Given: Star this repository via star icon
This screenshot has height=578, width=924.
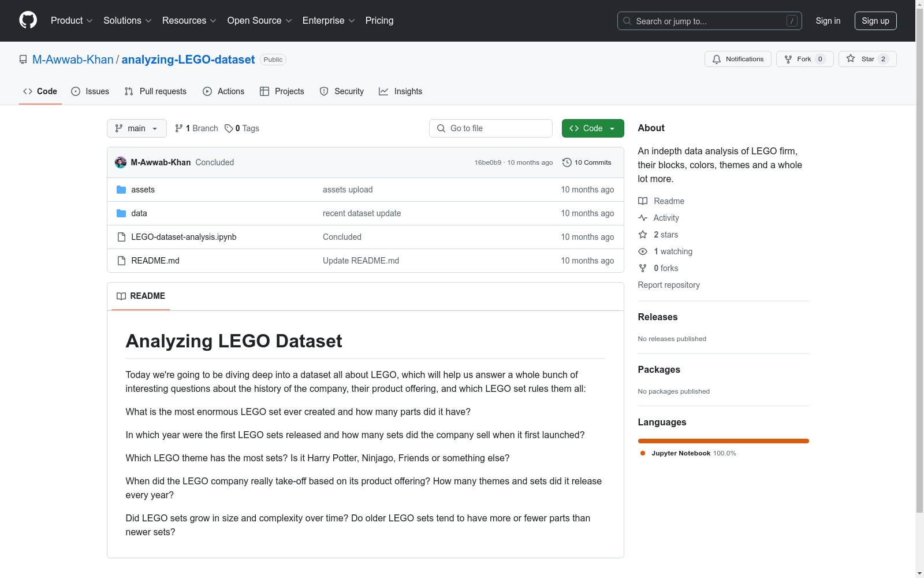Looking at the screenshot, I should 851,58.
